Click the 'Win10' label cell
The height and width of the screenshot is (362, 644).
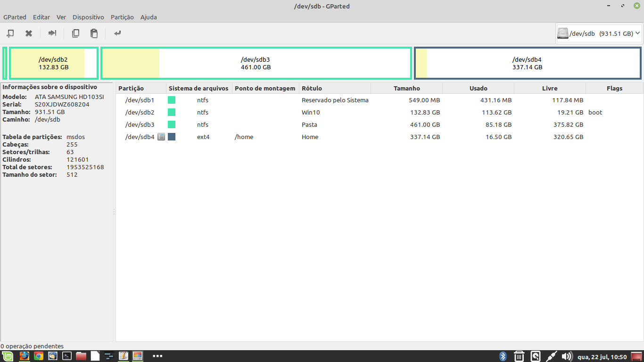pos(311,112)
